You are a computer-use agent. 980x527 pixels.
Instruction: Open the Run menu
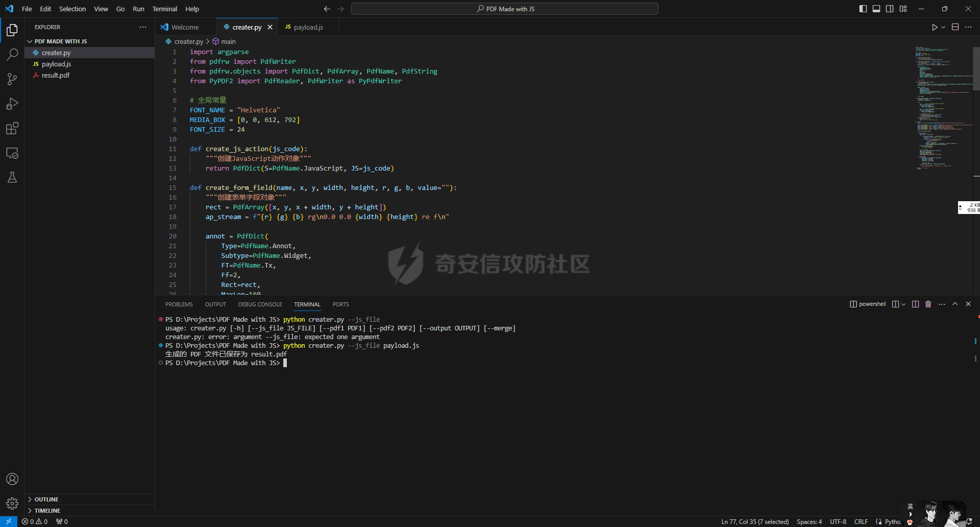(x=138, y=9)
